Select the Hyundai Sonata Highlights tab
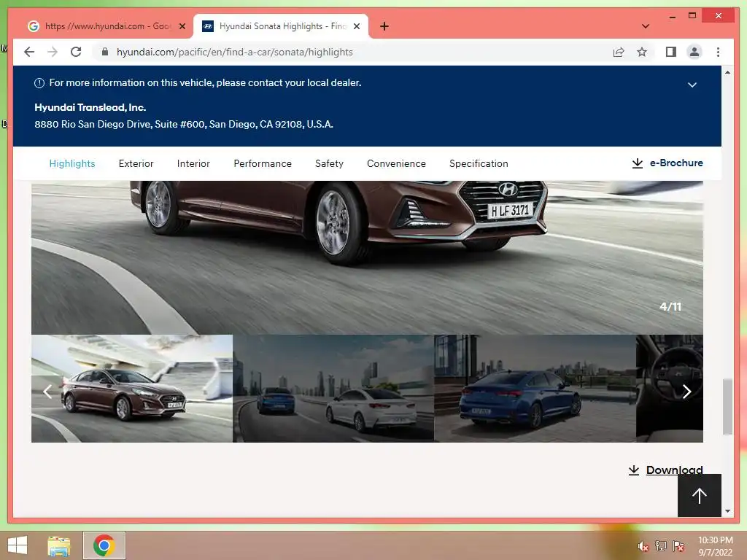Screen dimensions: 747x560 [x=281, y=26]
